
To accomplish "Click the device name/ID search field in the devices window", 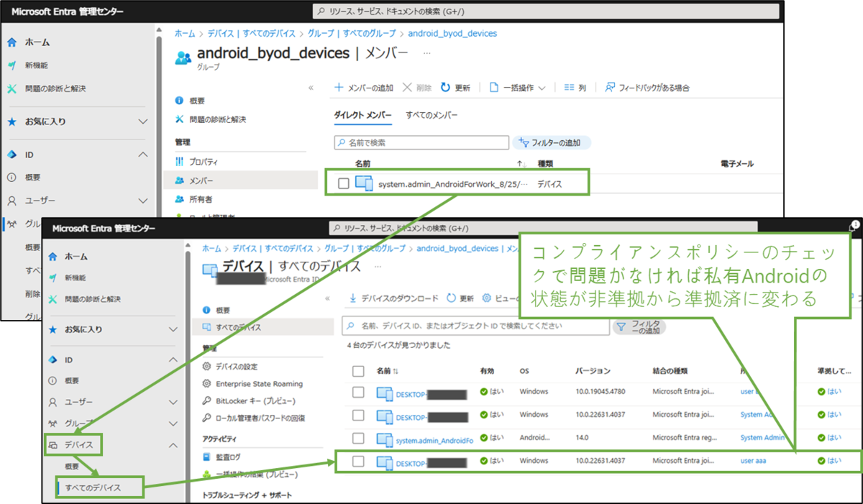I will point(475,326).
